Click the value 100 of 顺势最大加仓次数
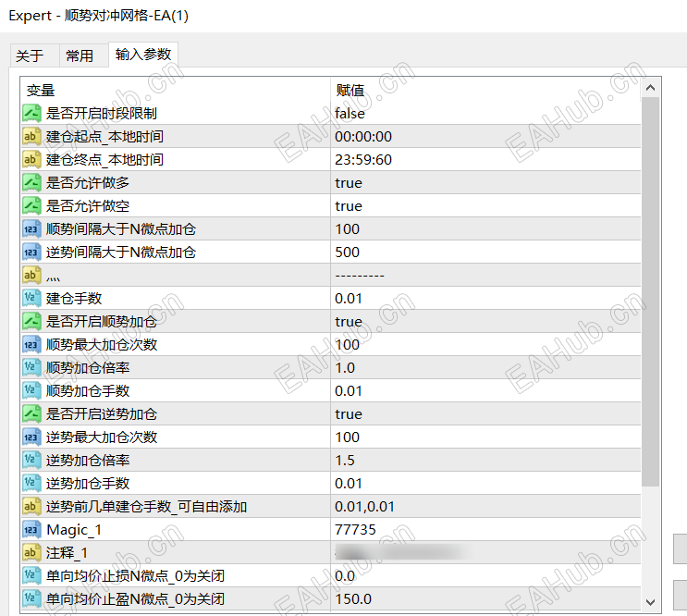 (x=347, y=345)
